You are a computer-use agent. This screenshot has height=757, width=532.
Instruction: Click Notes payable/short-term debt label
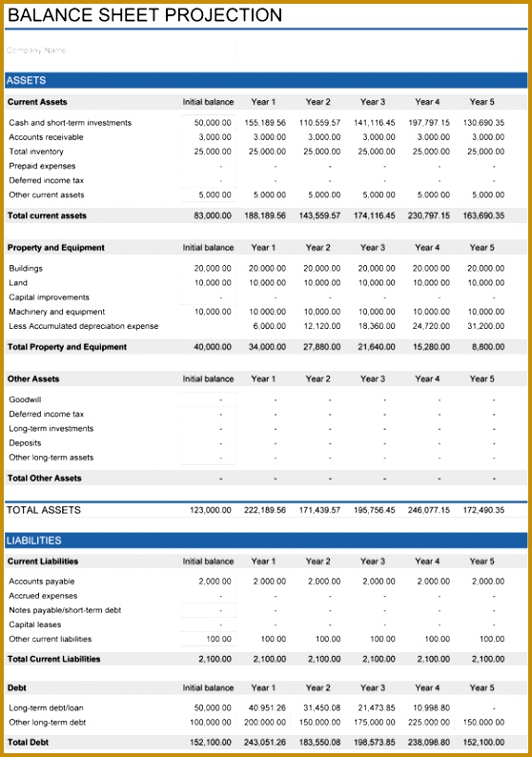tap(65, 610)
